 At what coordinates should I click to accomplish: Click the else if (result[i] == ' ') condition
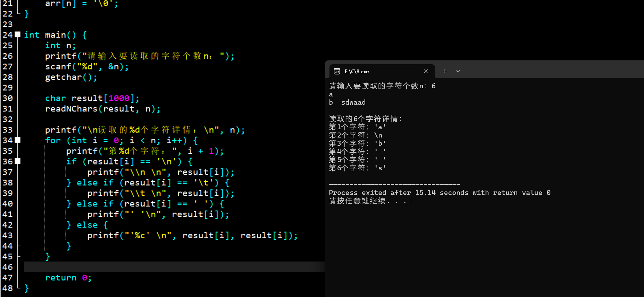click(145, 204)
